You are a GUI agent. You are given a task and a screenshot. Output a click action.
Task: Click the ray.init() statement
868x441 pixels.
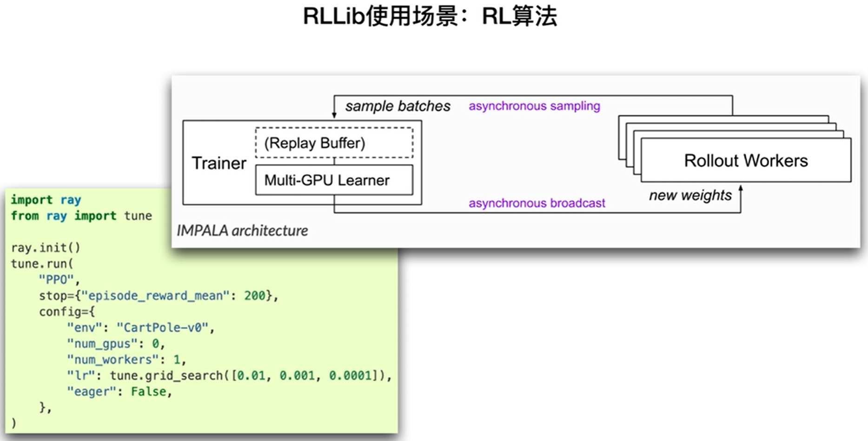click(x=46, y=248)
